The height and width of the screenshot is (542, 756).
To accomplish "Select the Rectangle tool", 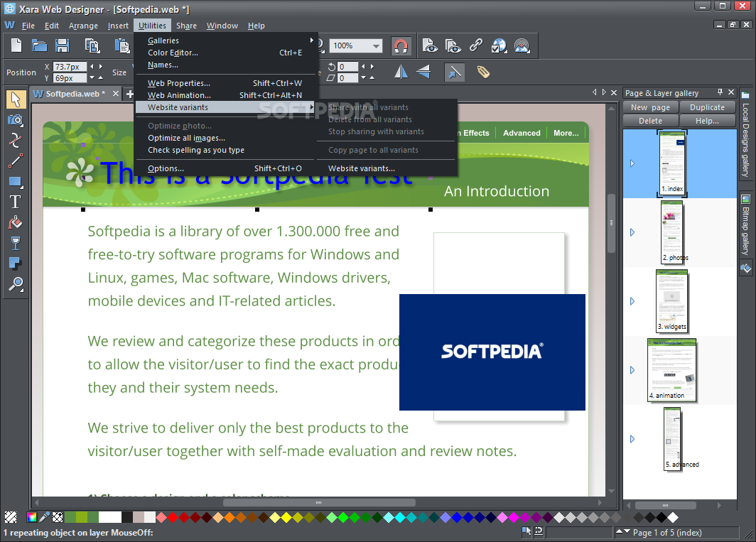I will 16,181.
